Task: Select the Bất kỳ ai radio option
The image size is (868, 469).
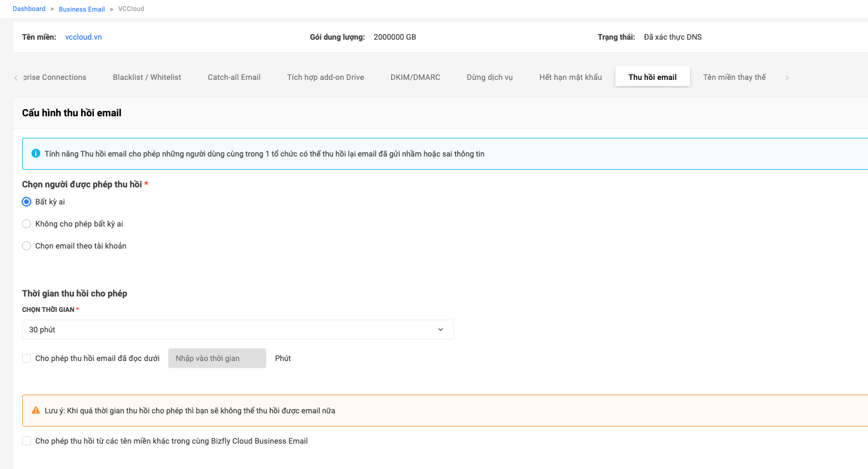Action: click(26, 202)
